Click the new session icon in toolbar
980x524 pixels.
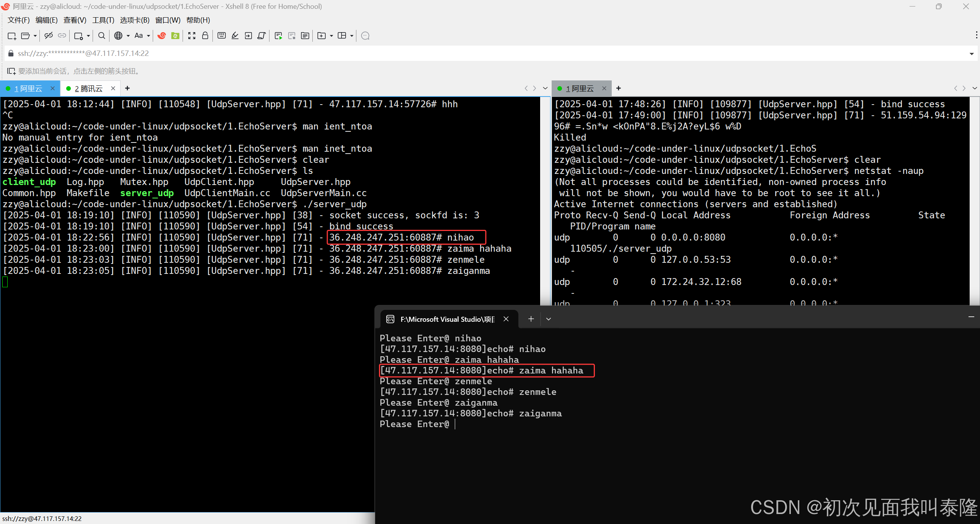coord(12,36)
